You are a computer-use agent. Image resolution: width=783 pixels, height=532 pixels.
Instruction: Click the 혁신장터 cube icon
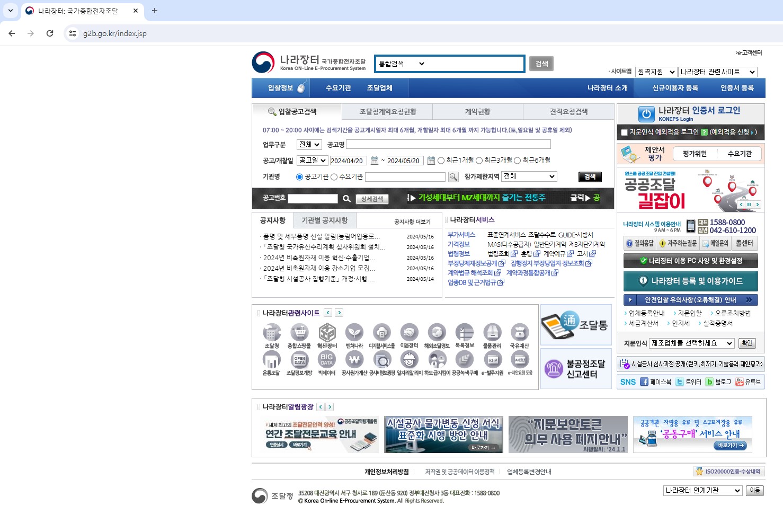(327, 333)
